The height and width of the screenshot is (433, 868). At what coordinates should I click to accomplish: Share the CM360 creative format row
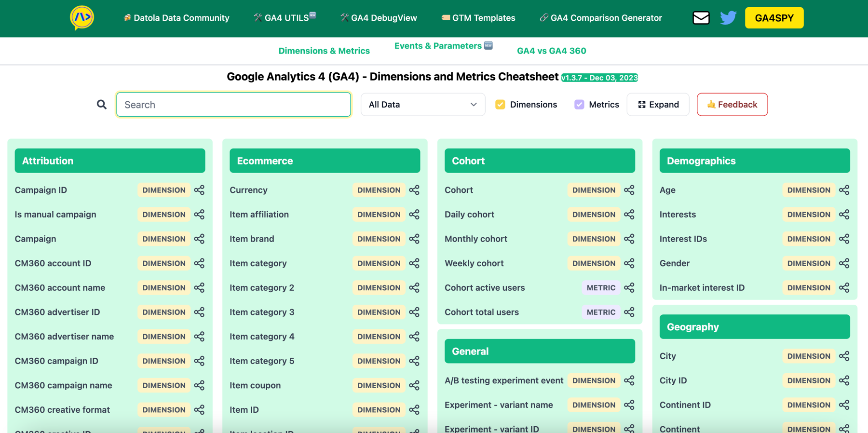pyautogui.click(x=199, y=410)
